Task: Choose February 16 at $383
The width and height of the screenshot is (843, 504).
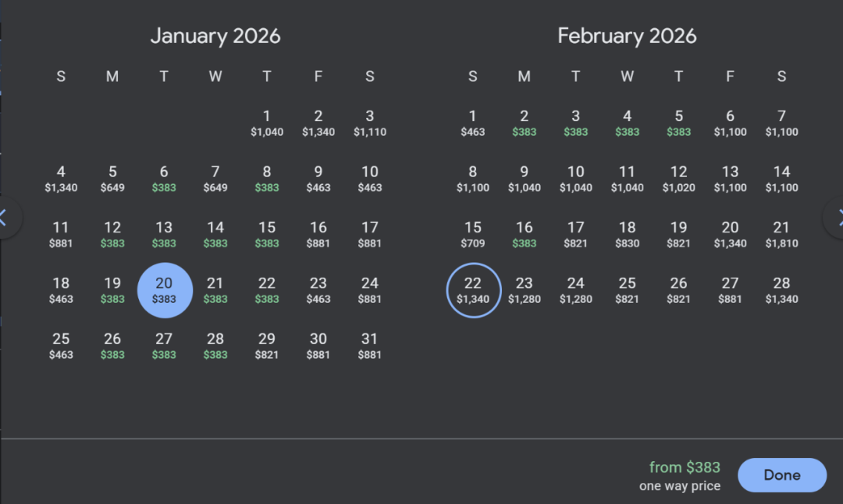Action: point(525,234)
